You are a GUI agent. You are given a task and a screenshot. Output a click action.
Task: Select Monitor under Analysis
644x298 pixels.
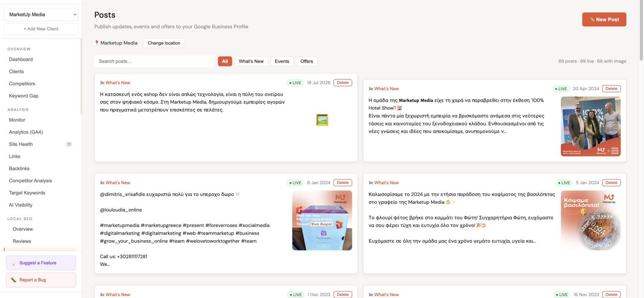pos(17,120)
